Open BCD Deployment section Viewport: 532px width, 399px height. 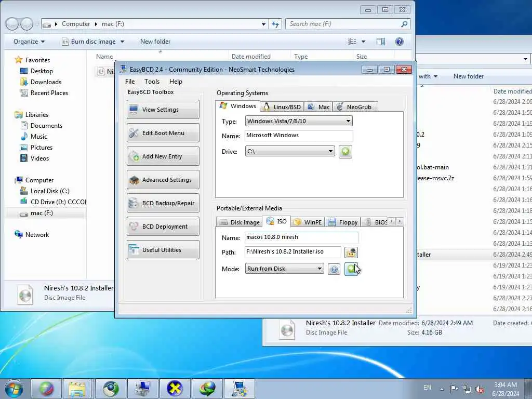pos(163,227)
